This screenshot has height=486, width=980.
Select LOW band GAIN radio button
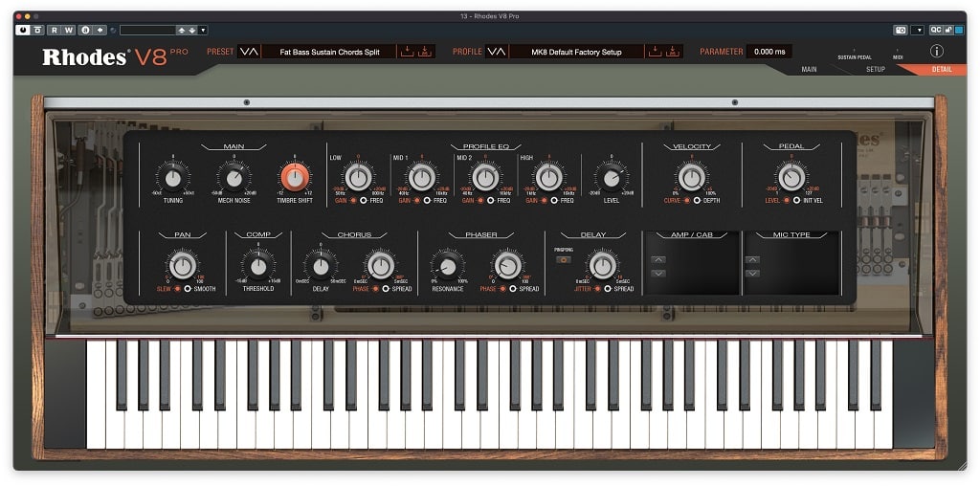coord(353,201)
